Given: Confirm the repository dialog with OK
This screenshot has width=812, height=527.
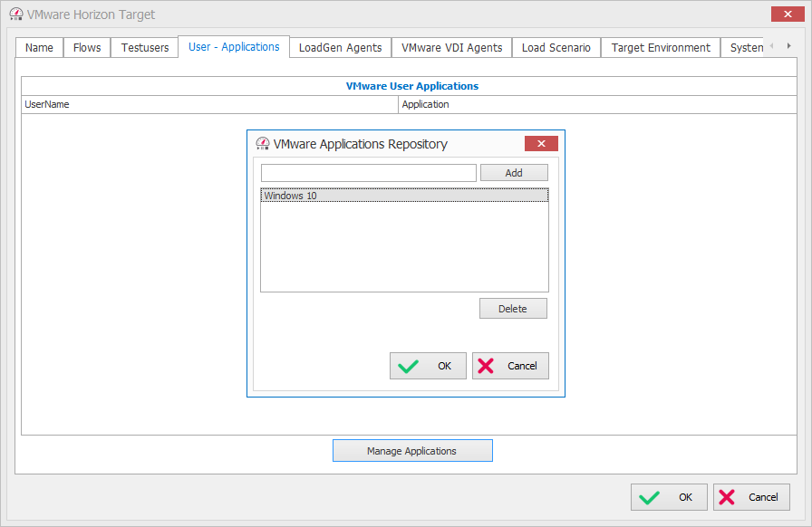Looking at the screenshot, I should (x=428, y=366).
